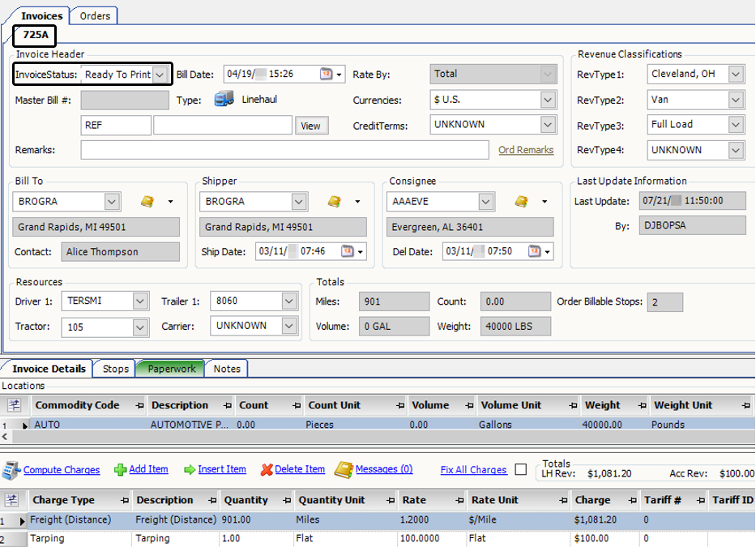Open the Paperwork tab
Viewport: 756px width, 547px height.
pos(171,369)
